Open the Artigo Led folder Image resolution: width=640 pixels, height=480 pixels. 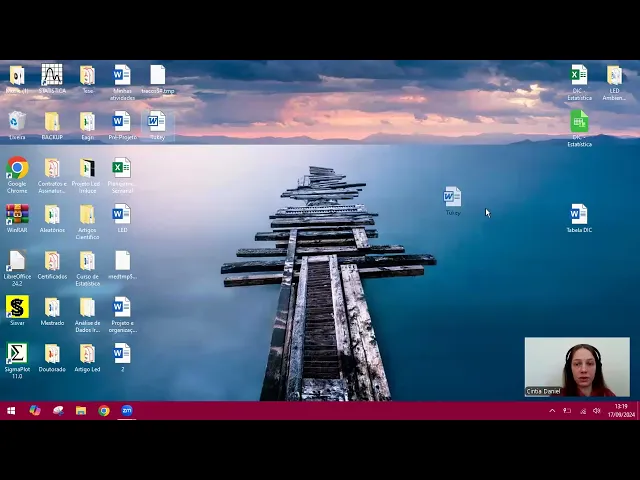coord(87,358)
